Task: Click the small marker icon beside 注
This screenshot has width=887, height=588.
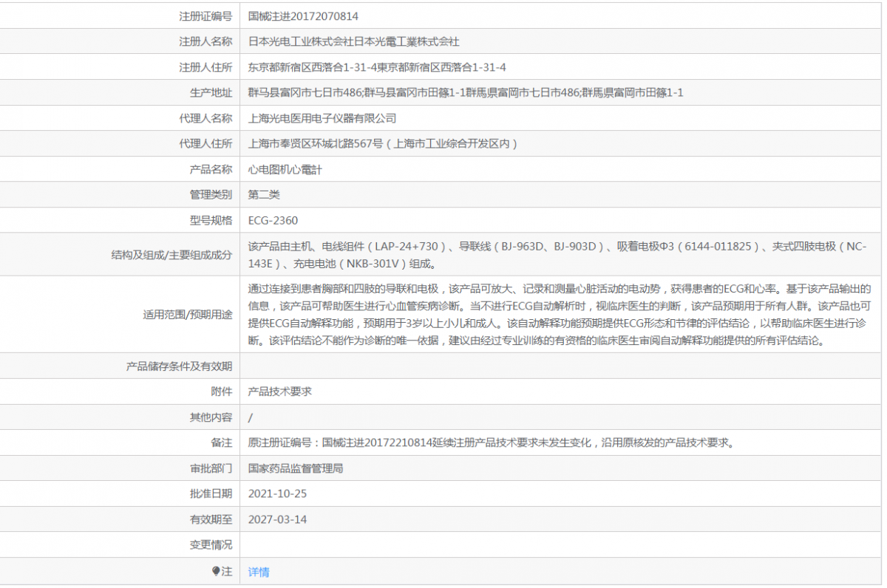Action: 217,571
